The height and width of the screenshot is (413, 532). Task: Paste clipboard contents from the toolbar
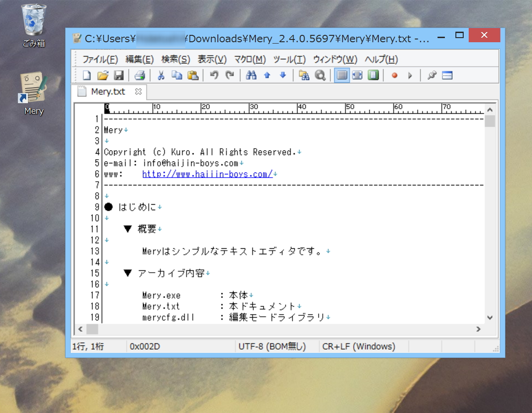pos(193,75)
